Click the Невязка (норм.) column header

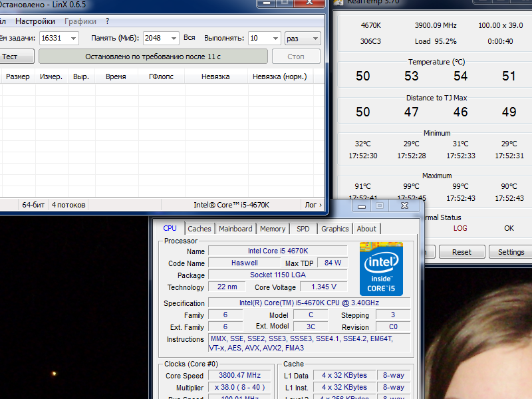(280, 76)
